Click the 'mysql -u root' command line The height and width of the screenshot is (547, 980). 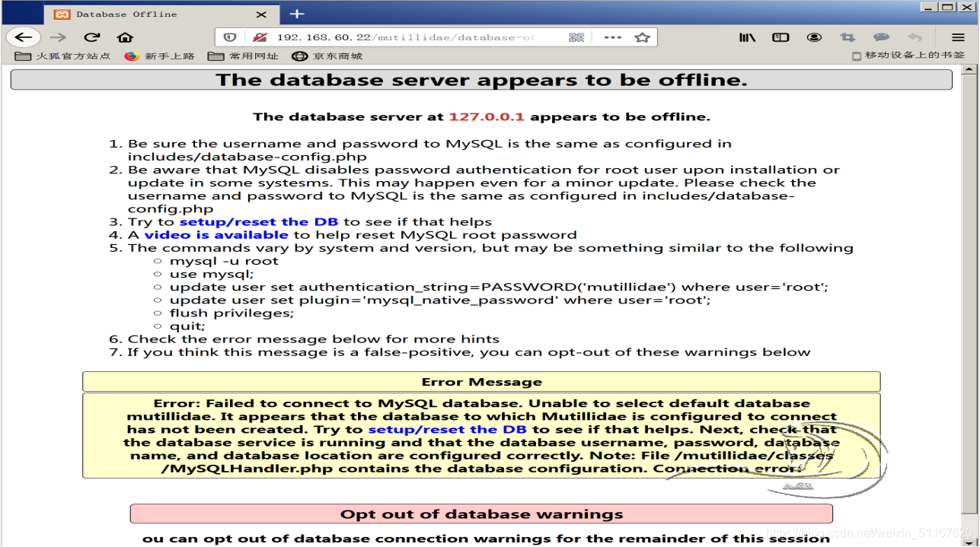(224, 261)
